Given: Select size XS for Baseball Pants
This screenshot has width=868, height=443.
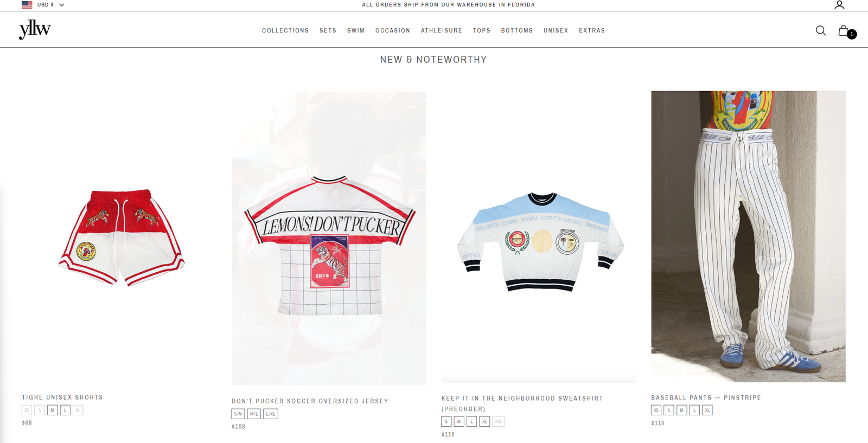Looking at the screenshot, I should [x=656, y=410].
